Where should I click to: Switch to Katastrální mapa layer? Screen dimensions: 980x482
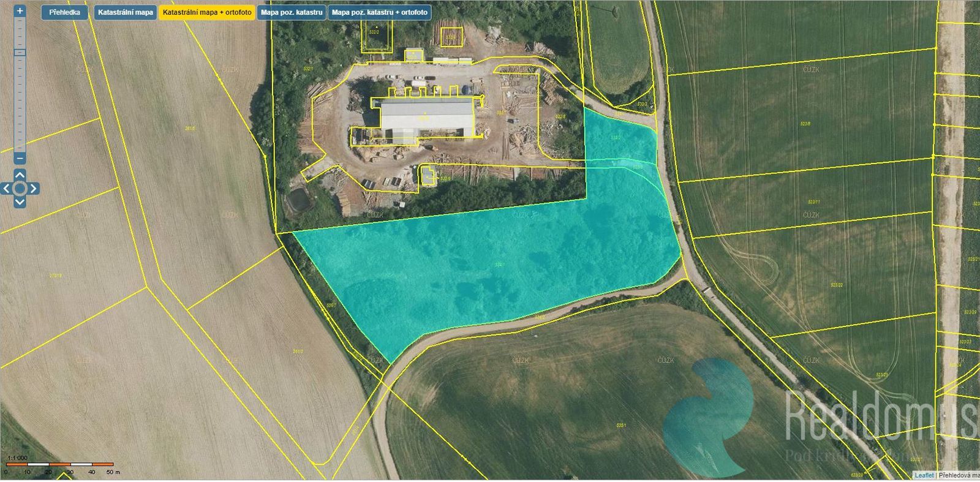(125, 13)
